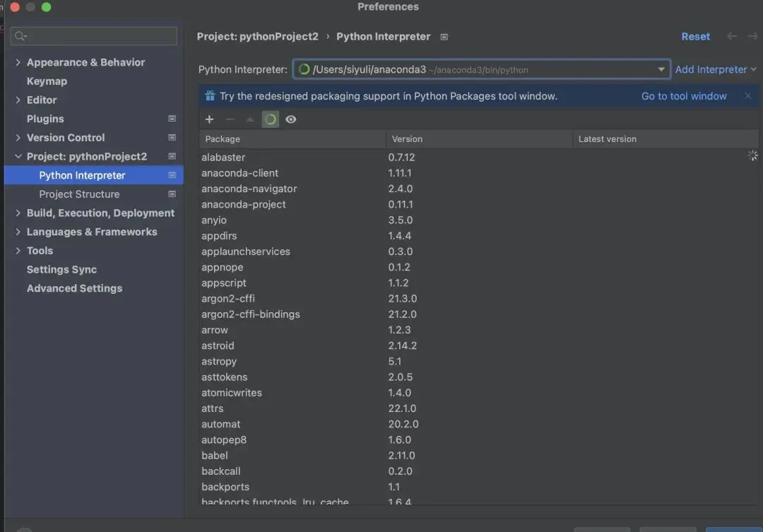Collapse the Project: pythonProject2 tree node

pyautogui.click(x=18, y=156)
